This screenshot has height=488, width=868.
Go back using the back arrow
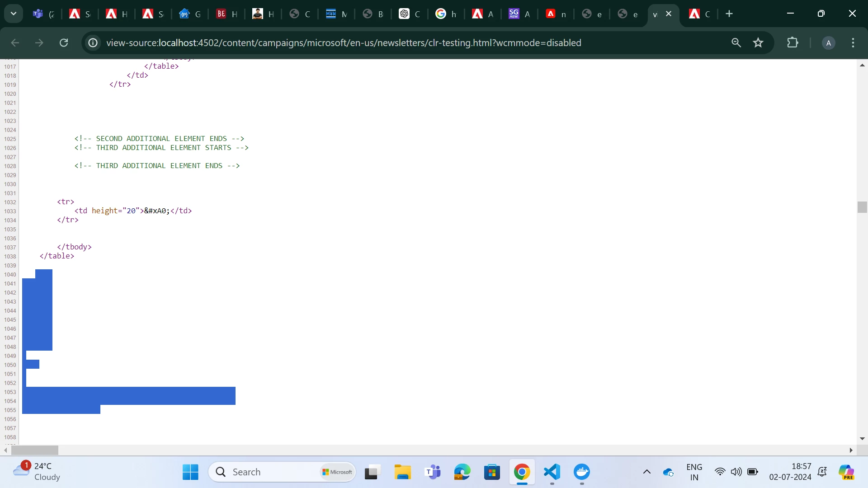point(15,42)
